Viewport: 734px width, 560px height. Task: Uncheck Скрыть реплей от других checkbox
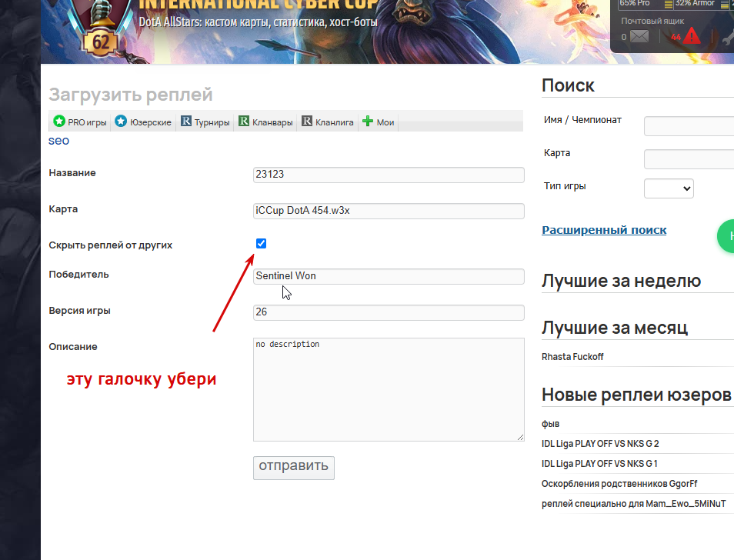(x=261, y=243)
